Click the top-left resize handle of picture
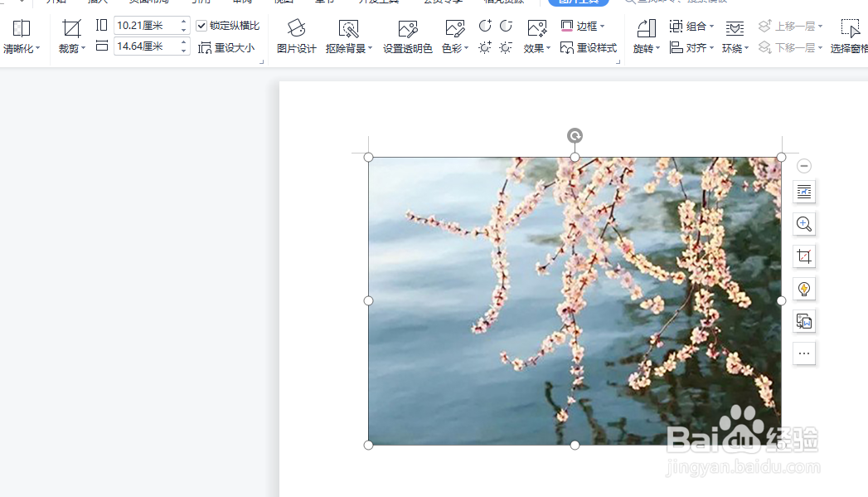Screen dimensions: 868x497 coord(369,158)
